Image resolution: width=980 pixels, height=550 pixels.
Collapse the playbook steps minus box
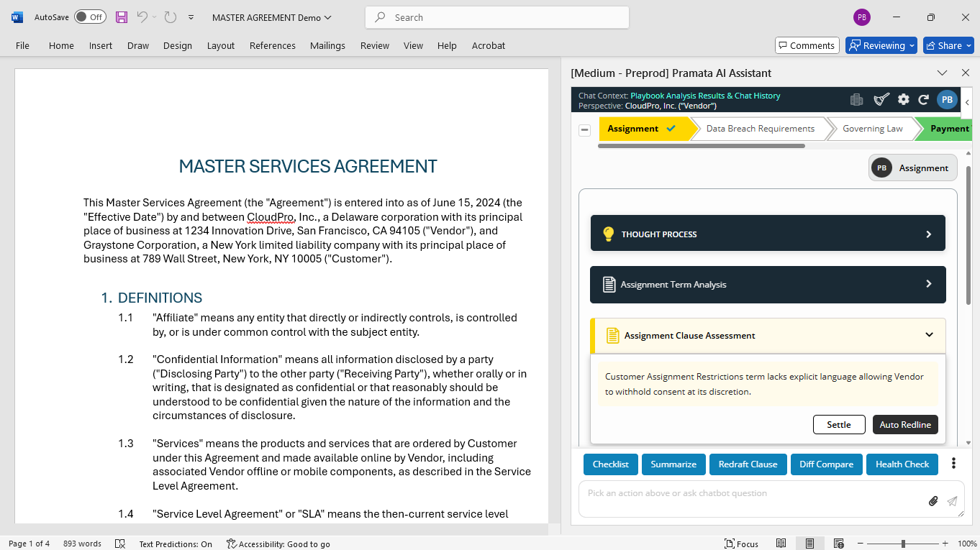(x=585, y=130)
